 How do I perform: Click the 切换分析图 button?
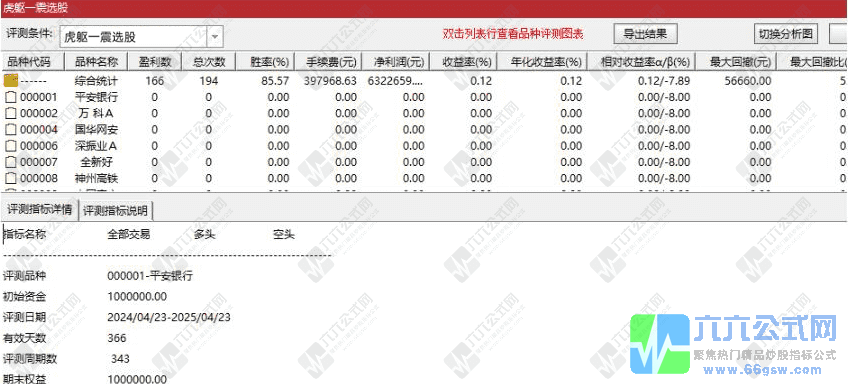tap(785, 34)
